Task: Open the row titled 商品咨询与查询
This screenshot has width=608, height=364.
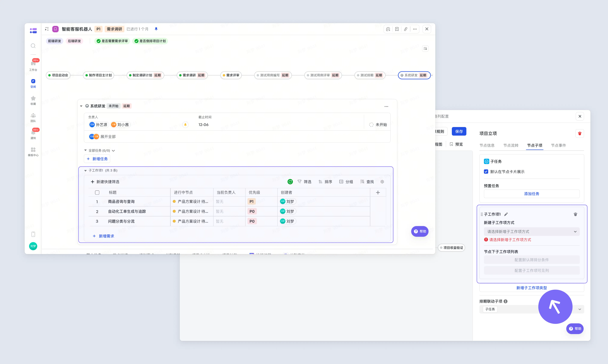Action: (121, 202)
